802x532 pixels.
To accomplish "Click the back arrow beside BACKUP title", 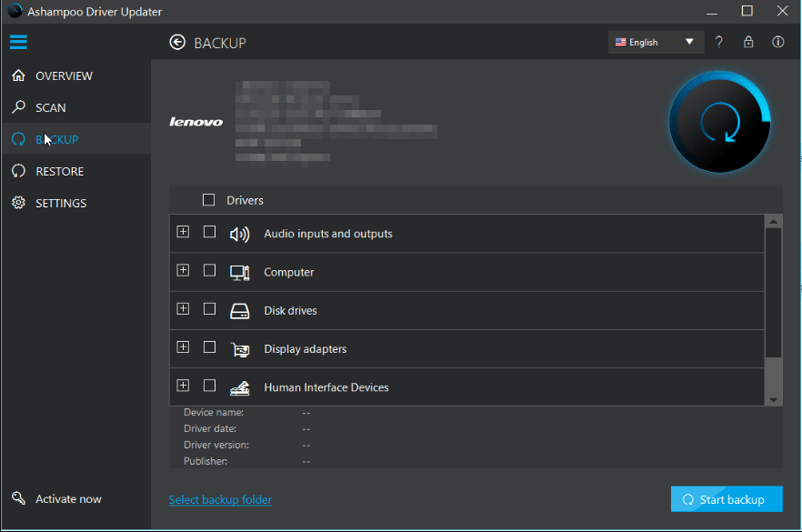I will point(177,43).
